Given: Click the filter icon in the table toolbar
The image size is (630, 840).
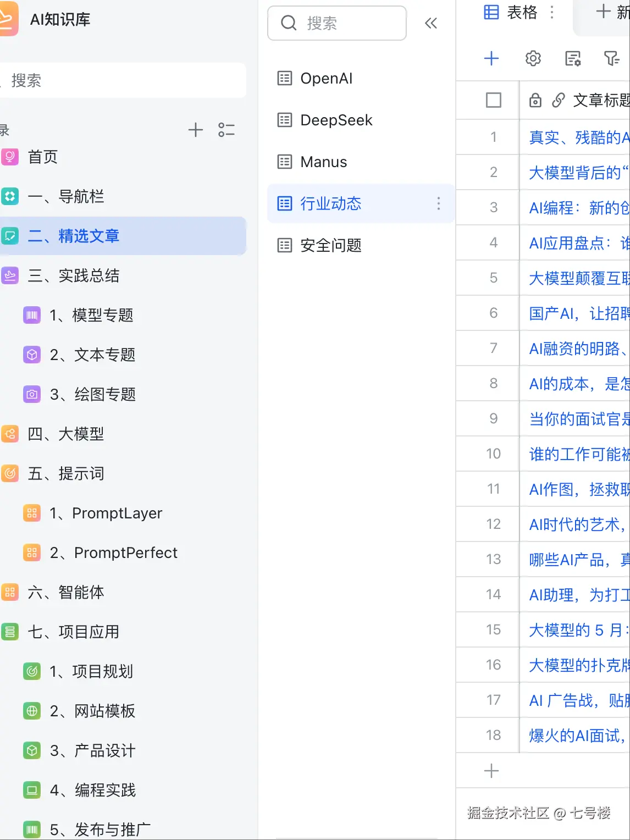Looking at the screenshot, I should click(612, 58).
